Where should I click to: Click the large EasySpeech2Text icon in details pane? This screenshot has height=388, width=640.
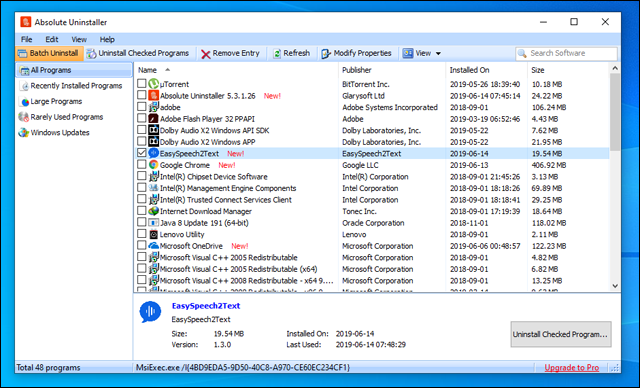(x=150, y=312)
